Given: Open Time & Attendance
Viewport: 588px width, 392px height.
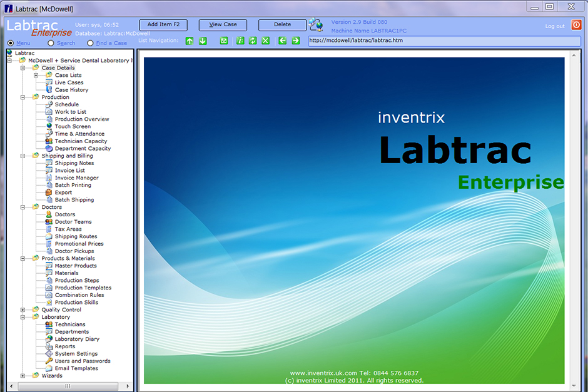Looking at the screenshot, I should (79, 134).
